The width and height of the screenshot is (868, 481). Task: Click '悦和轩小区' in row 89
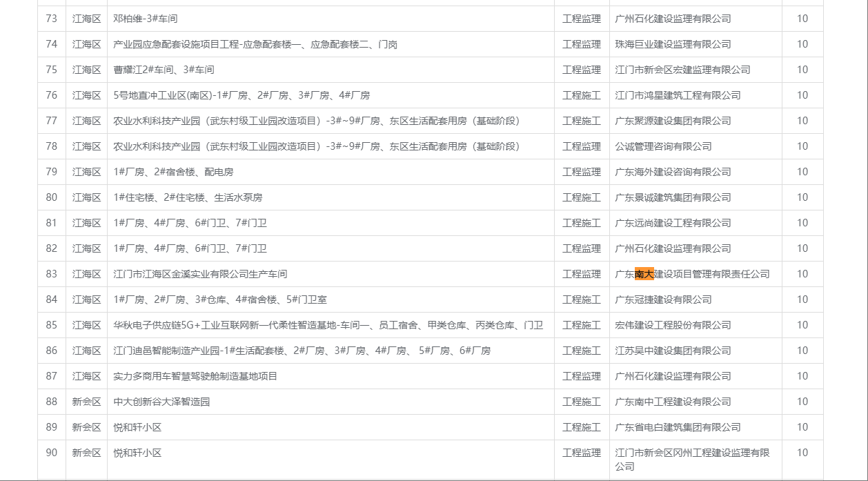[x=137, y=427]
